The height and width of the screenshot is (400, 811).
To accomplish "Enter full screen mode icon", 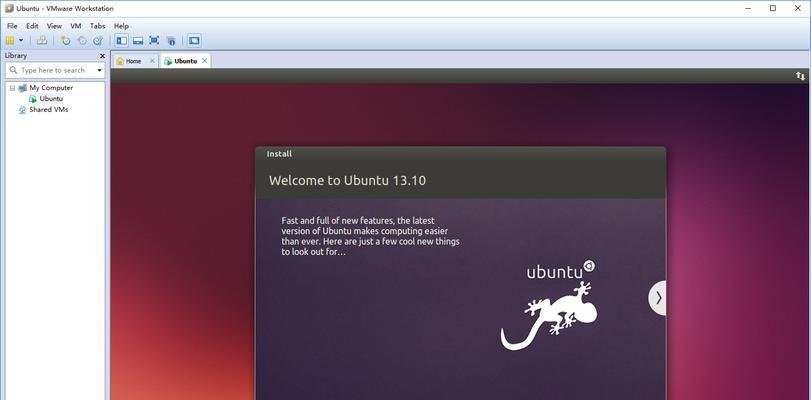I will pos(154,40).
